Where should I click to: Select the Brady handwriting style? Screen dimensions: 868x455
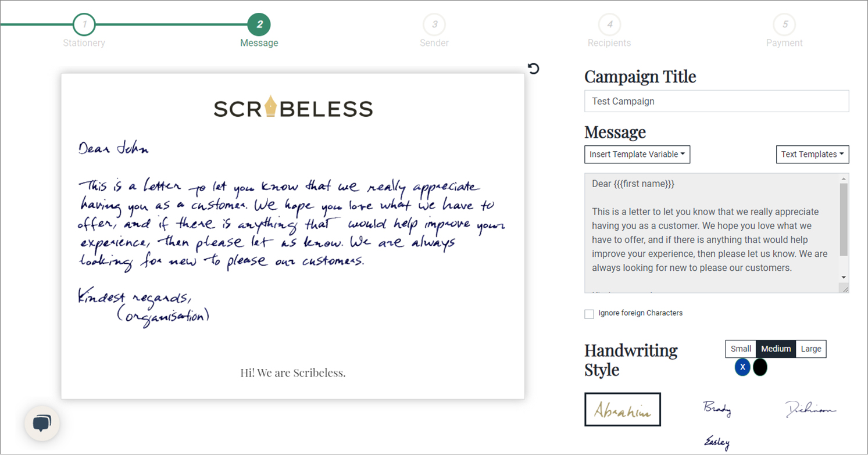[717, 409]
